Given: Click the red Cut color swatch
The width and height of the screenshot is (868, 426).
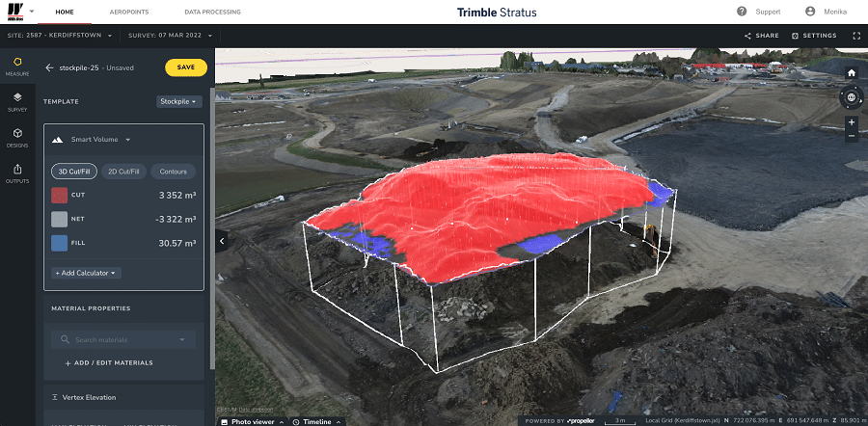Looking at the screenshot, I should [x=59, y=195].
